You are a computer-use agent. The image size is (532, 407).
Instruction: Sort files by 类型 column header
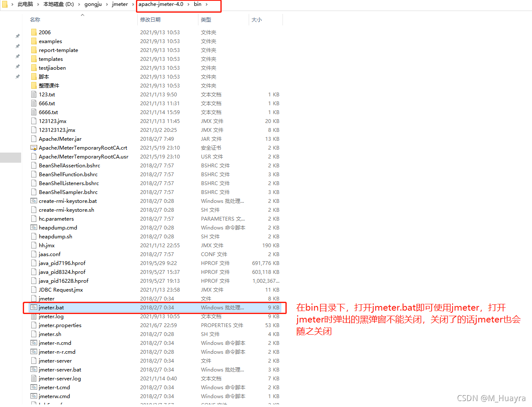[x=206, y=19]
